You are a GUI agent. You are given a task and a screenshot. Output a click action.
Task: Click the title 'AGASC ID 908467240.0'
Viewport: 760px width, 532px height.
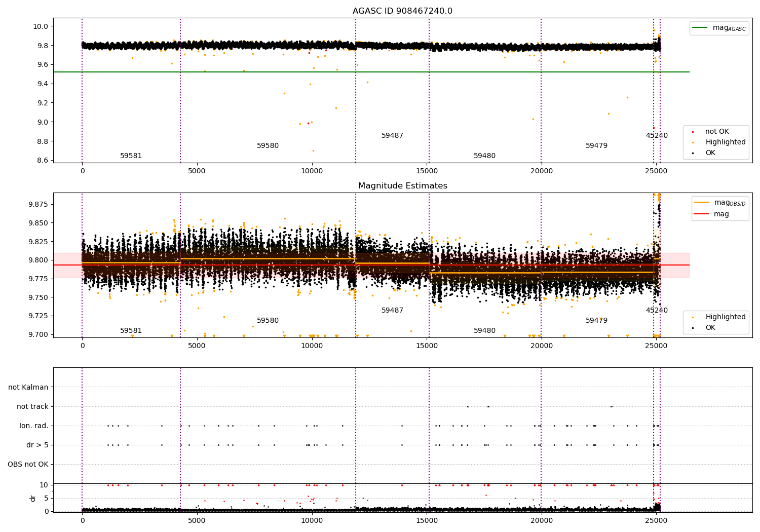click(402, 11)
